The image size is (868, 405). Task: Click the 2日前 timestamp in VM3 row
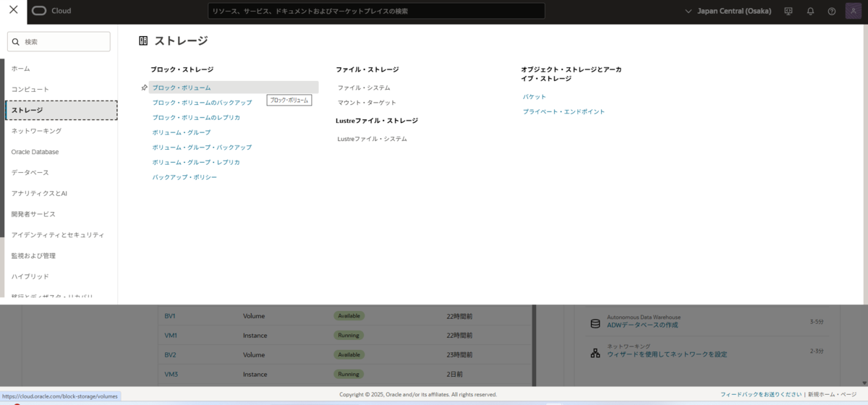[x=454, y=374]
